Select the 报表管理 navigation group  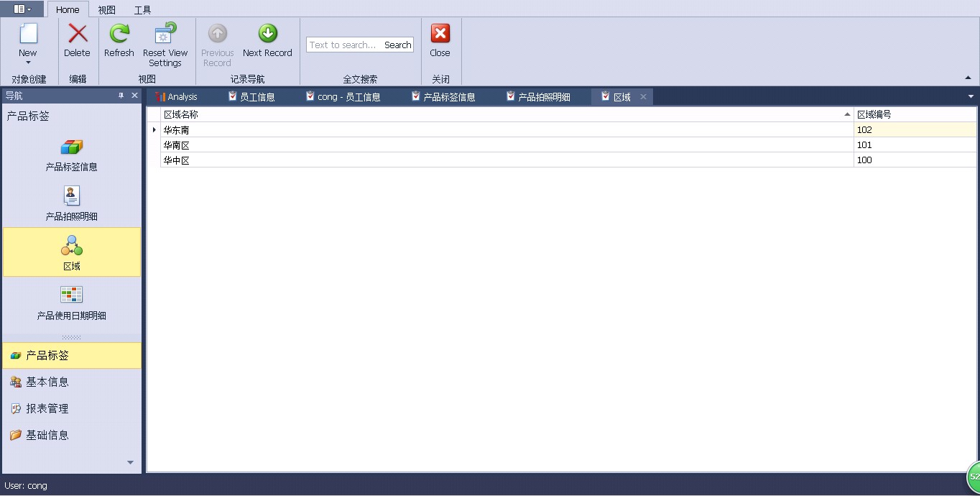(72, 408)
